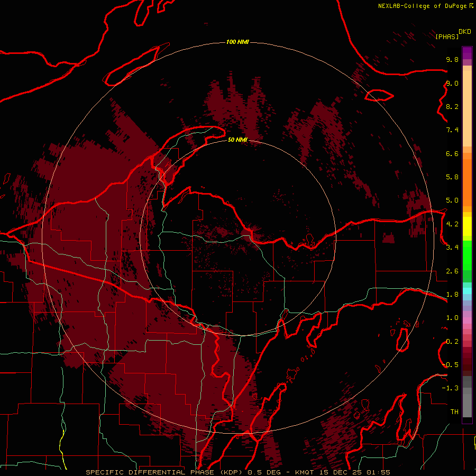Screen dimensions: 476x476
Task: Click the 4.2 value on the color scale
Action: click(x=452, y=224)
